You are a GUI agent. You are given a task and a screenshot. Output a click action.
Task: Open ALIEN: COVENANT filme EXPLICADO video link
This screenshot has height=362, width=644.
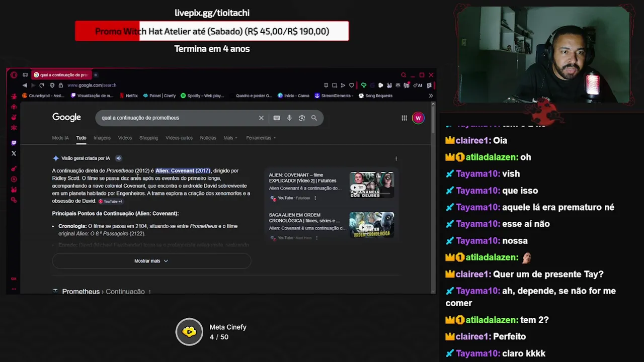303,177
